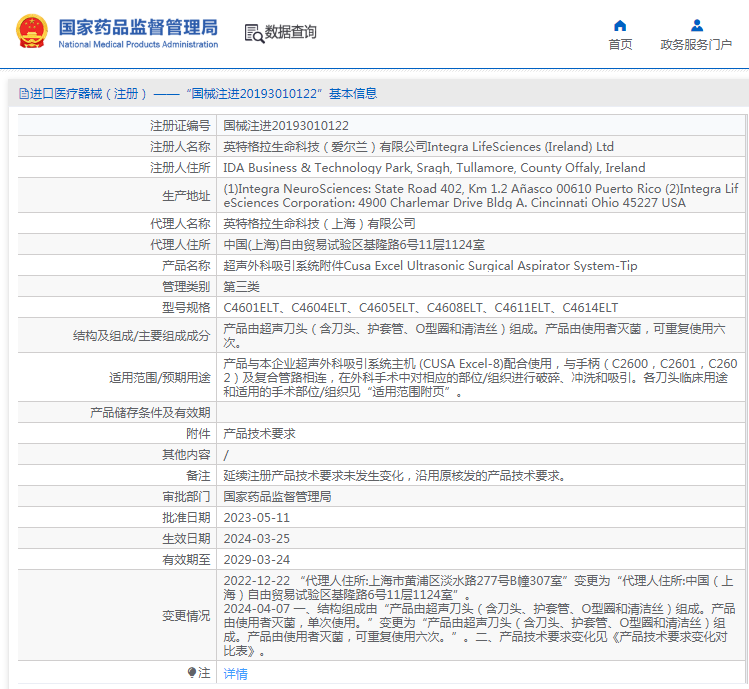Screen dimensions: 749x689
Task: Click the national emblem logo
Action: pos(32,32)
